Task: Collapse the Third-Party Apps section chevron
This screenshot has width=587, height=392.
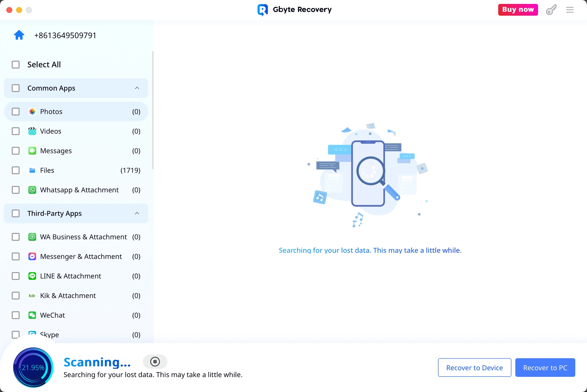Action: pyautogui.click(x=137, y=213)
